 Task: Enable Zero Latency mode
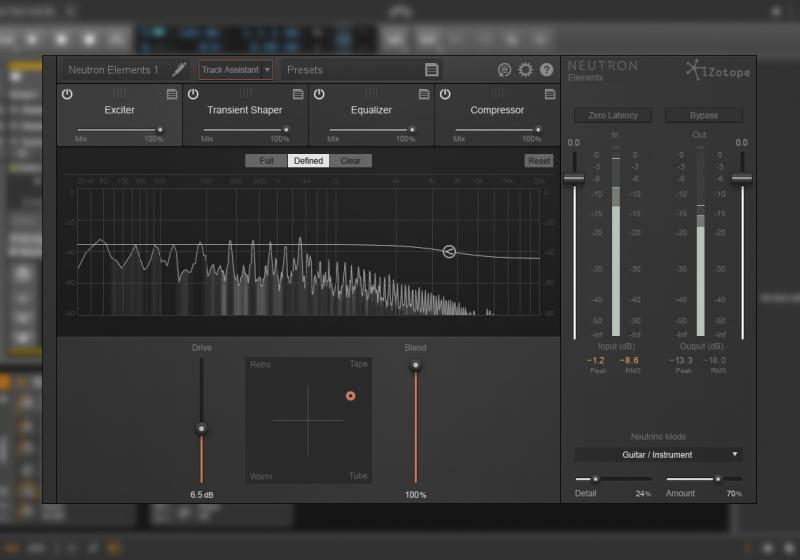click(613, 115)
